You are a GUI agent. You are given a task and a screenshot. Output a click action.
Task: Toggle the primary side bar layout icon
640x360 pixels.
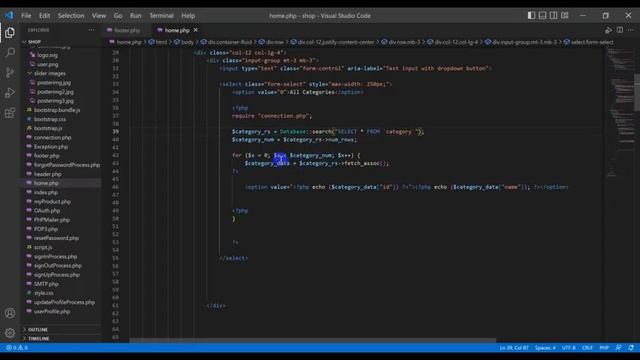point(531,16)
